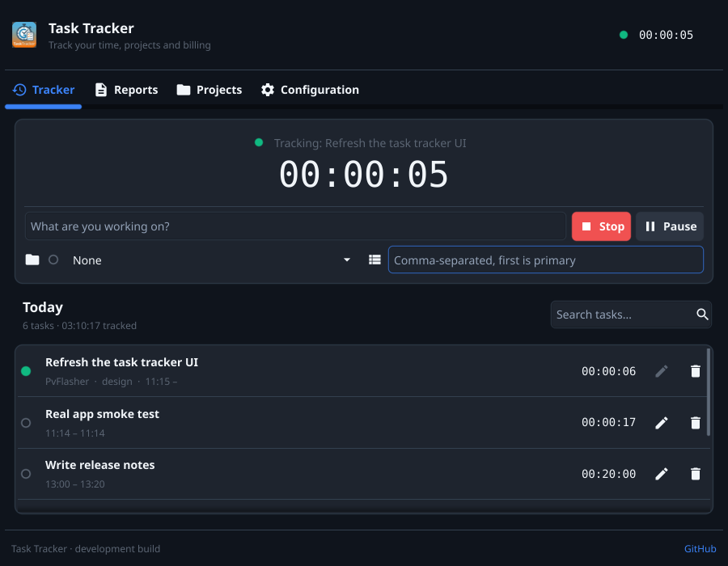
Task: Focus the comma-separated tags input
Action: coord(545,260)
